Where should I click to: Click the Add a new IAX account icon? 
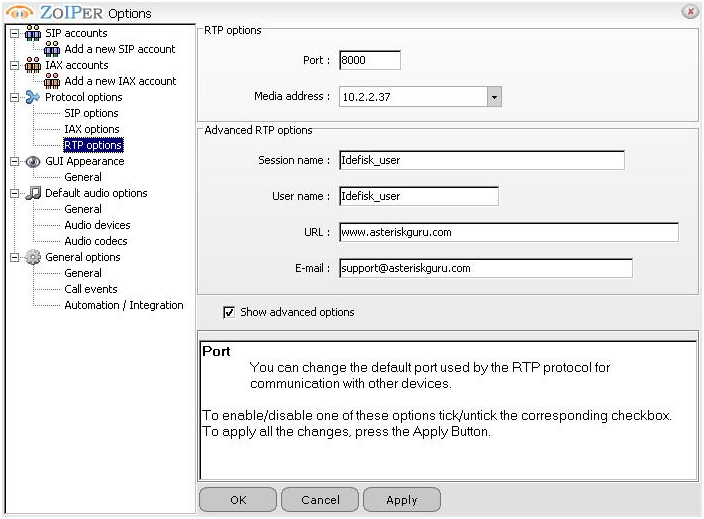[x=52, y=81]
